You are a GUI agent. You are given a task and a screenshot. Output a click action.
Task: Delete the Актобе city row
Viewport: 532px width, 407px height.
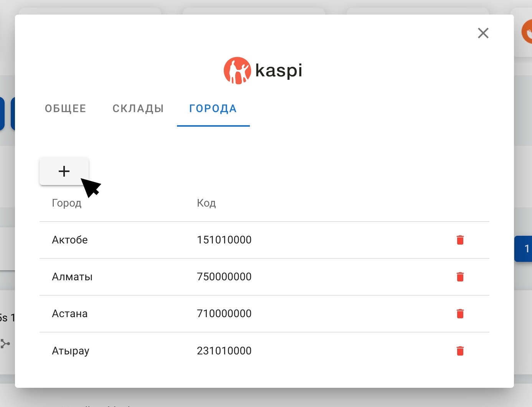pos(460,240)
